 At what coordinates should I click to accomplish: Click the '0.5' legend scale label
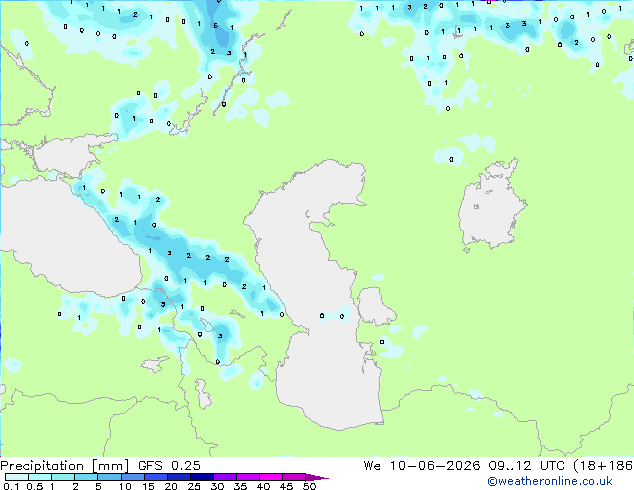[34, 486]
